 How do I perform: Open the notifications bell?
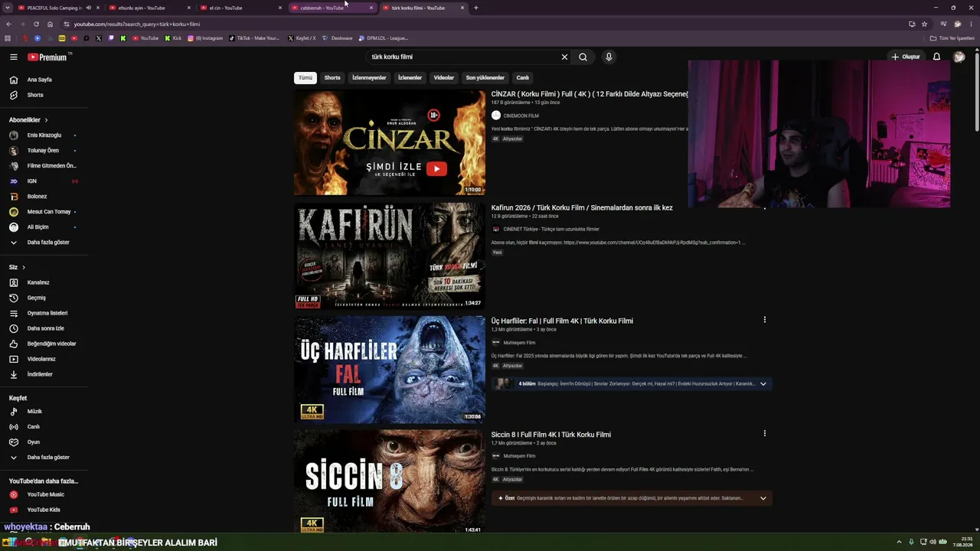pos(936,57)
